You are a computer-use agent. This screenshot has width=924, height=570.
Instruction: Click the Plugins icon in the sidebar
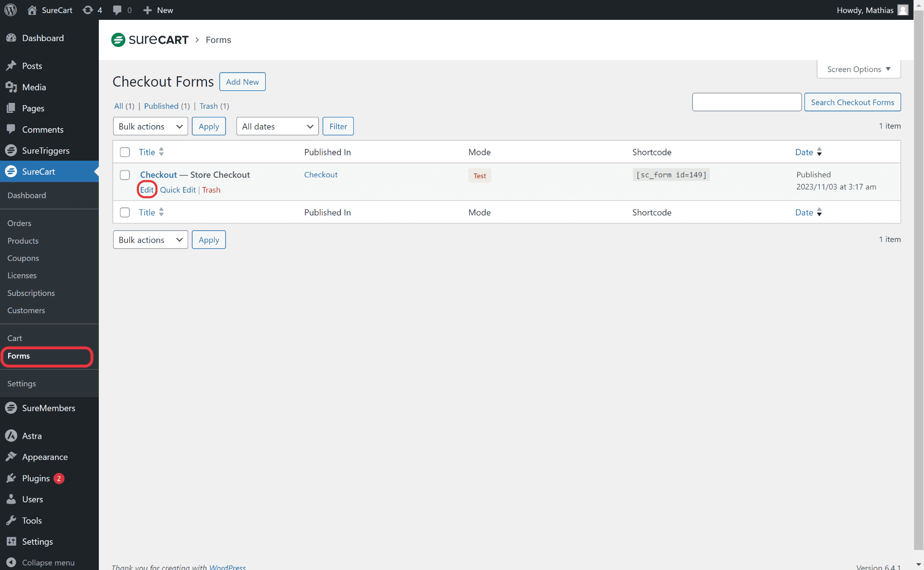(x=11, y=478)
